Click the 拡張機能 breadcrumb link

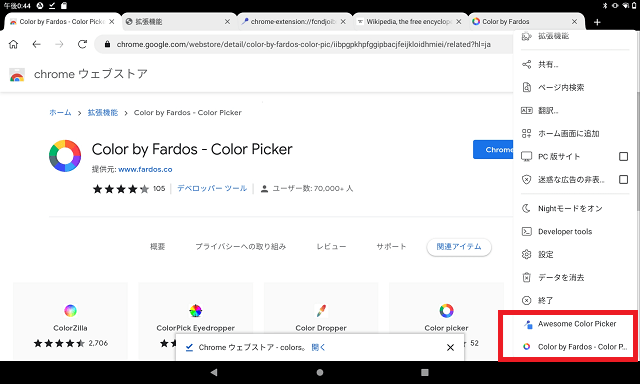coord(103,113)
